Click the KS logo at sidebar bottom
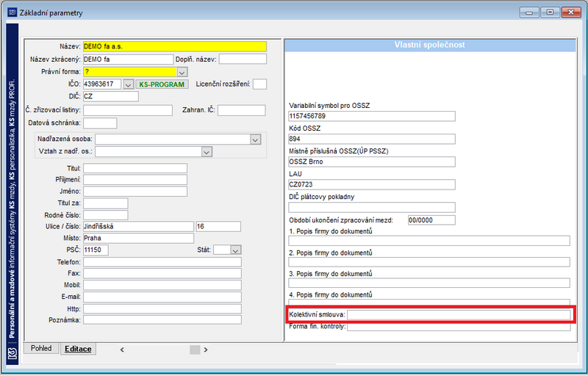 (12, 353)
